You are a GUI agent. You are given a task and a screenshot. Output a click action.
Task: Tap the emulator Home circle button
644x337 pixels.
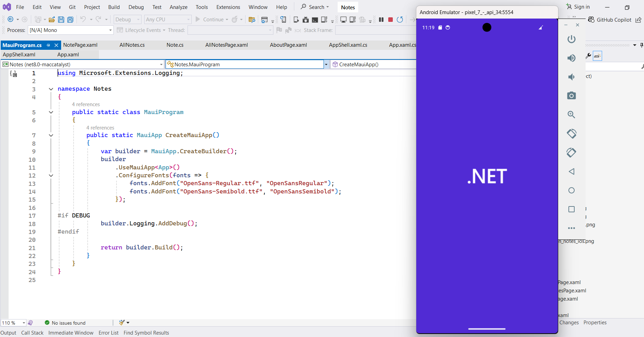572,190
